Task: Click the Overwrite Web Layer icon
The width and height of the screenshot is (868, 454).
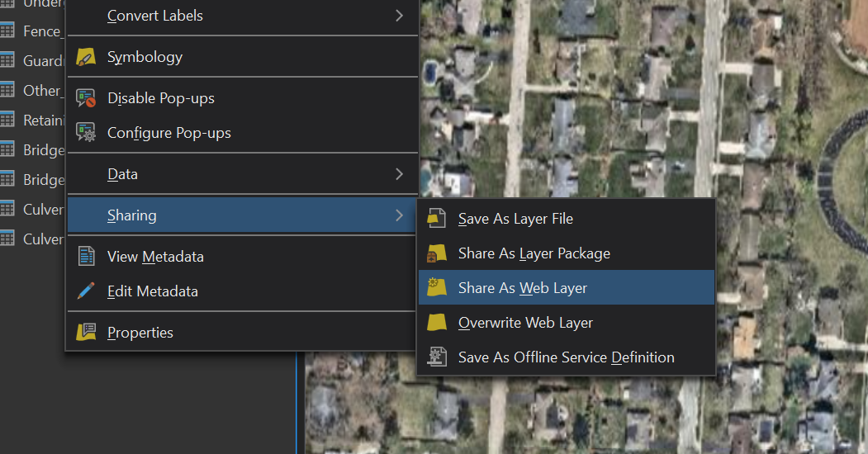Action: coord(436,323)
